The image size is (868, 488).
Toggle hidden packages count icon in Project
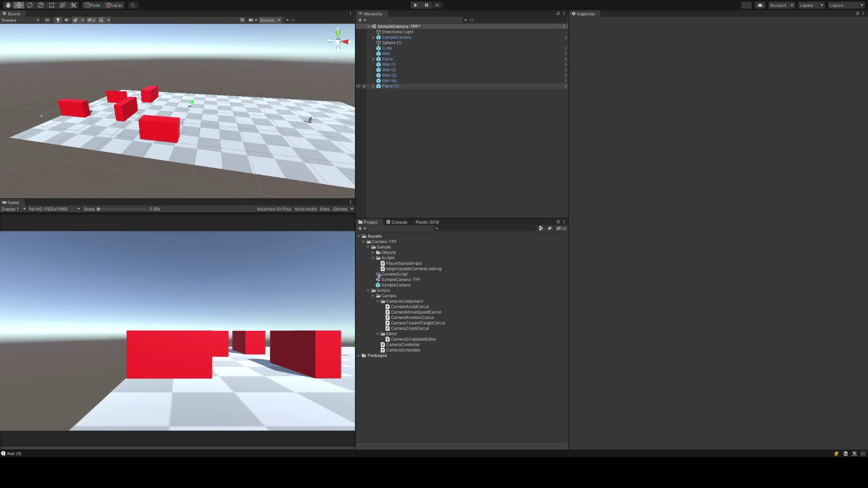pyautogui.click(x=561, y=228)
